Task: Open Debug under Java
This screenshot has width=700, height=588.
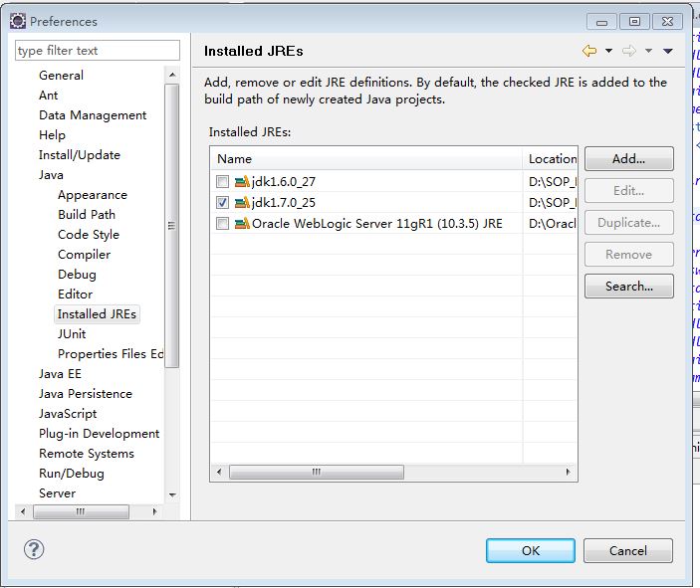Action: coord(77,275)
